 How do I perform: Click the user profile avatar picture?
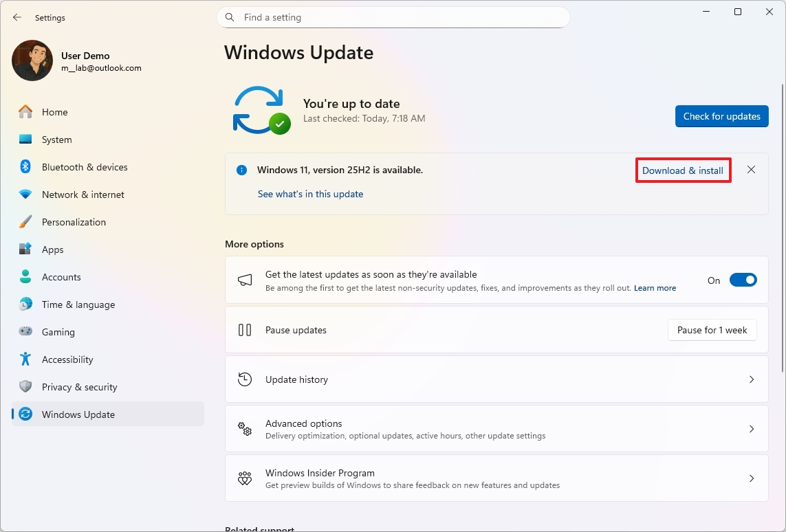32,61
